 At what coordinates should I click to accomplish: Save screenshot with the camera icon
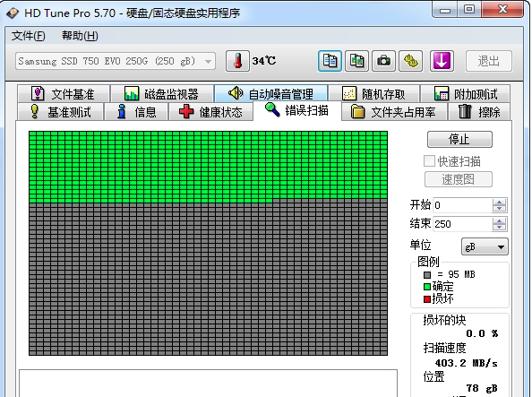[x=383, y=61]
